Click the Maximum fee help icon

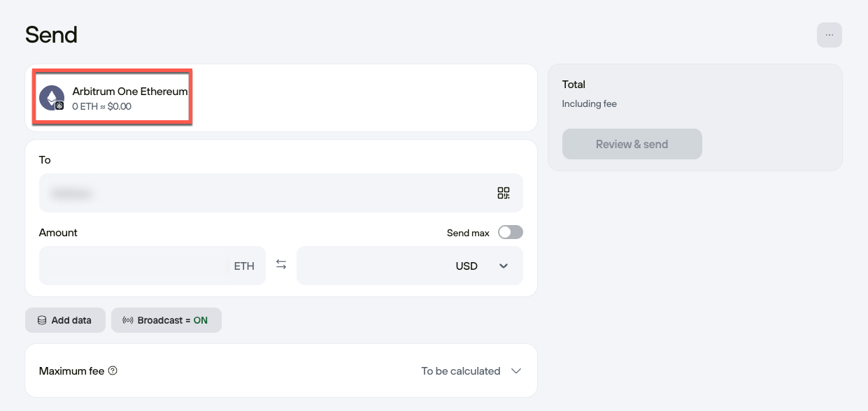click(113, 371)
